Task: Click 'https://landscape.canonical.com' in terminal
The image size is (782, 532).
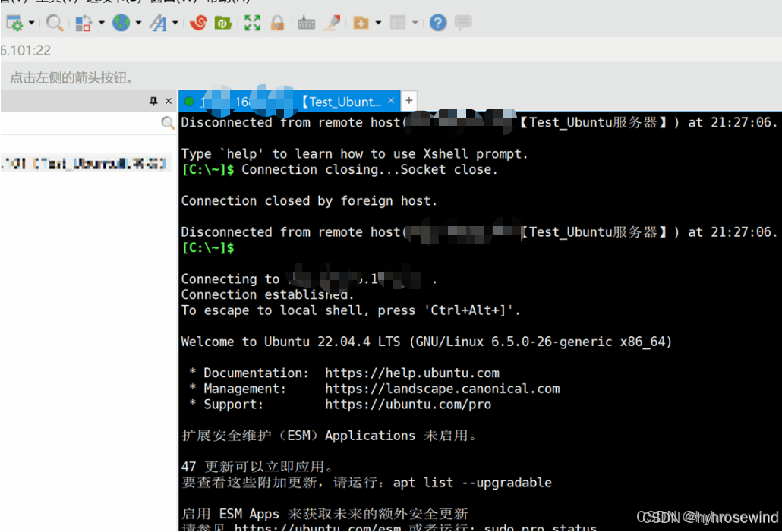Action: coord(443,389)
